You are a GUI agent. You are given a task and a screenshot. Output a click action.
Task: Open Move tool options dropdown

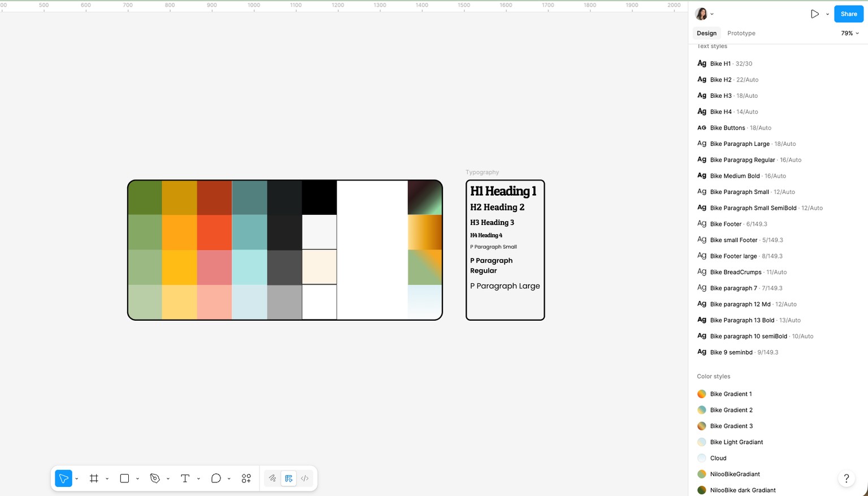point(77,479)
